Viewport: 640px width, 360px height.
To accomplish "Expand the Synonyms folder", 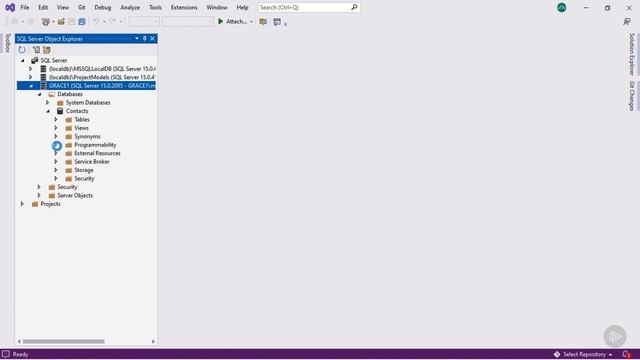I will pyautogui.click(x=56, y=136).
